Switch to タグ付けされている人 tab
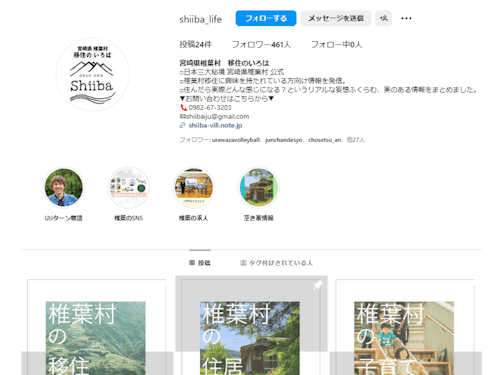 point(276,263)
